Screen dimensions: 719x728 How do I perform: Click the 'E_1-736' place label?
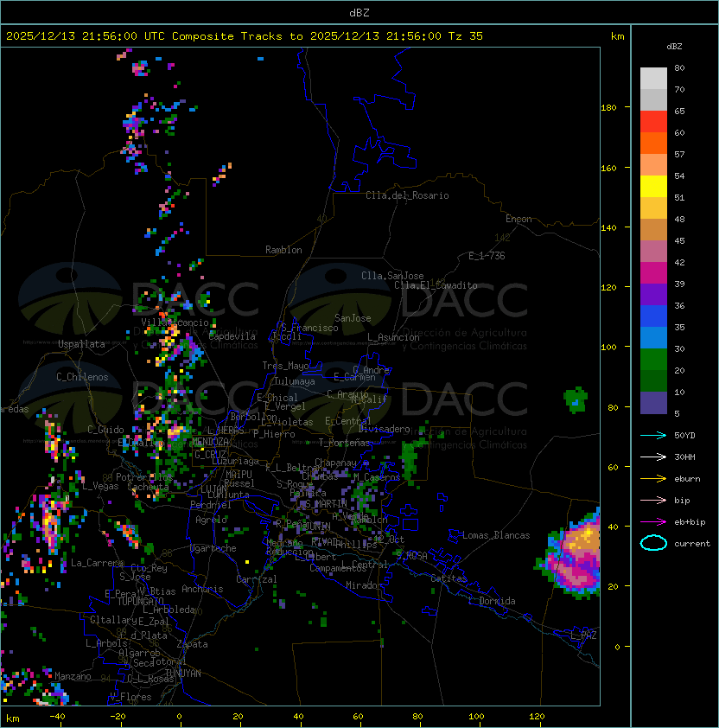[x=487, y=256]
